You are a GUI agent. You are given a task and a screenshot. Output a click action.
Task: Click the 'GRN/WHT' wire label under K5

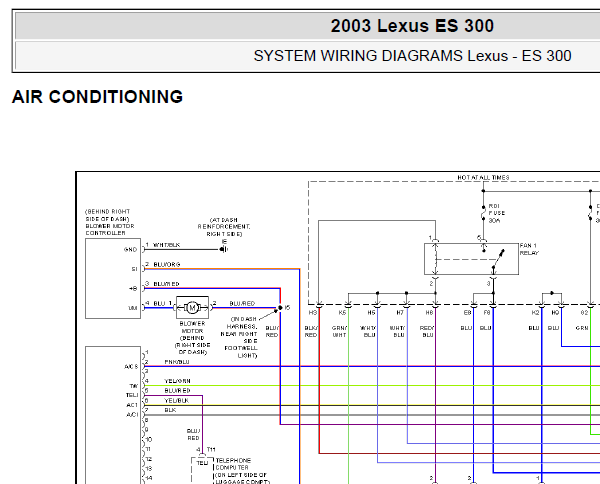click(x=339, y=332)
